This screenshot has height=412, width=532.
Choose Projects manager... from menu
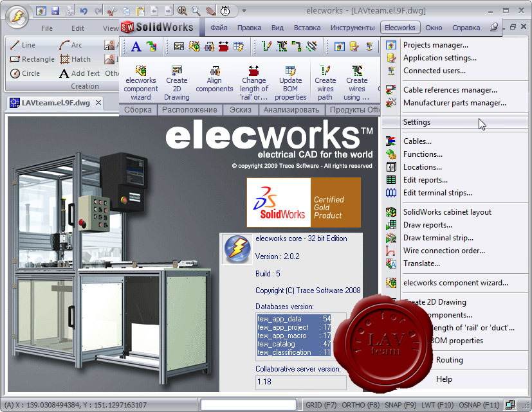pos(455,45)
